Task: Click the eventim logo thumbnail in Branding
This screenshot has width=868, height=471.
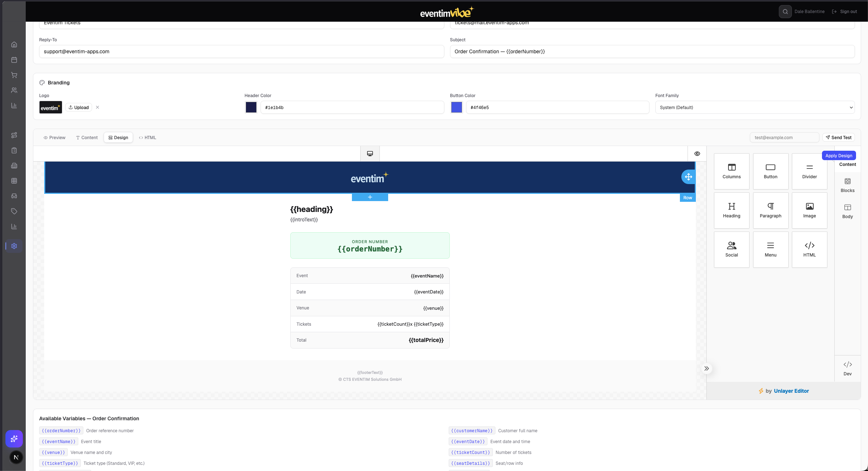Action: click(51, 108)
